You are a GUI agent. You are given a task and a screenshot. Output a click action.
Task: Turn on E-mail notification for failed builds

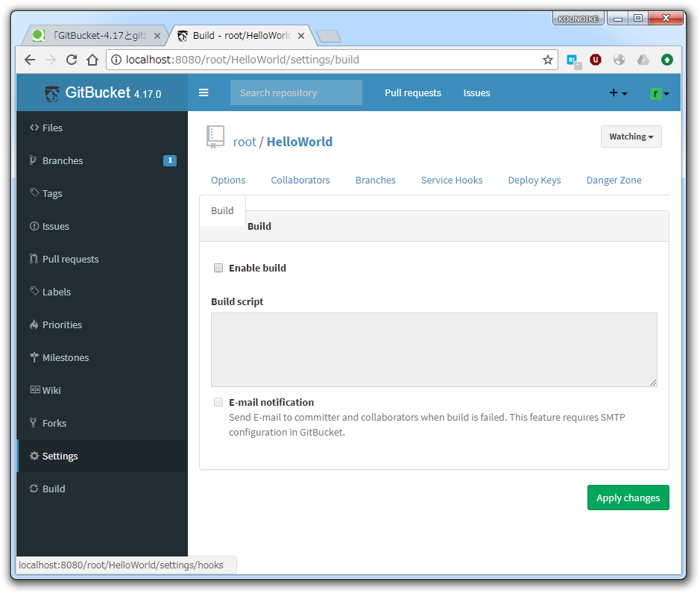(x=218, y=402)
